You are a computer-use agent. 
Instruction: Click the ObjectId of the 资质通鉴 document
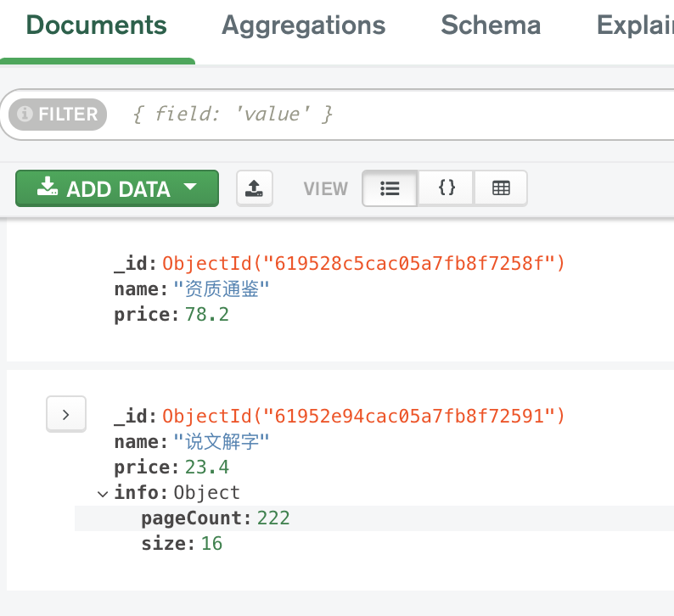[363, 264]
